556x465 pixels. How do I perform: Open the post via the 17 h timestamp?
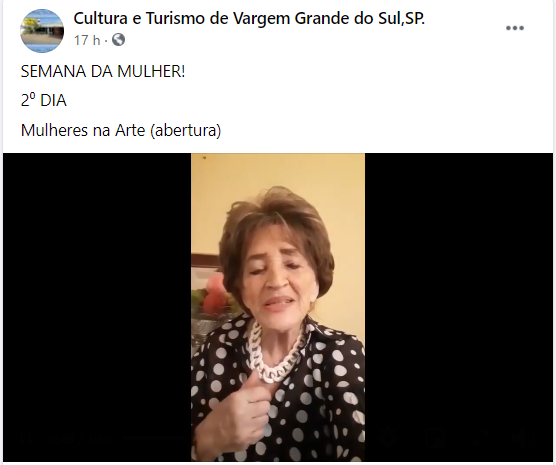pos(87,40)
